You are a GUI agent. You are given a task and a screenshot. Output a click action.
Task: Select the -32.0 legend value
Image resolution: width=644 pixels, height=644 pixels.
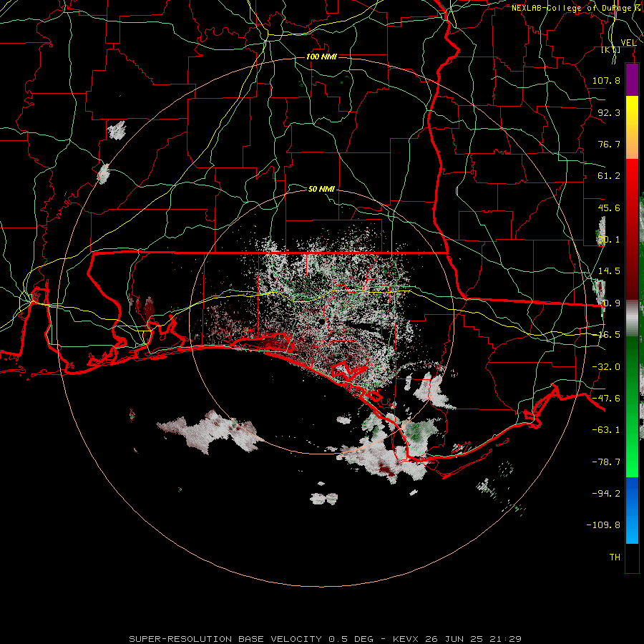606,367
